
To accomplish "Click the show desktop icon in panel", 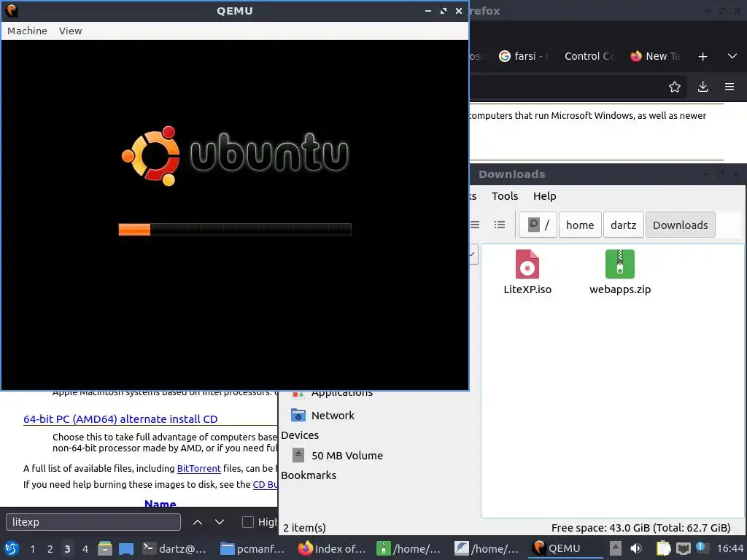I will [126, 548].
